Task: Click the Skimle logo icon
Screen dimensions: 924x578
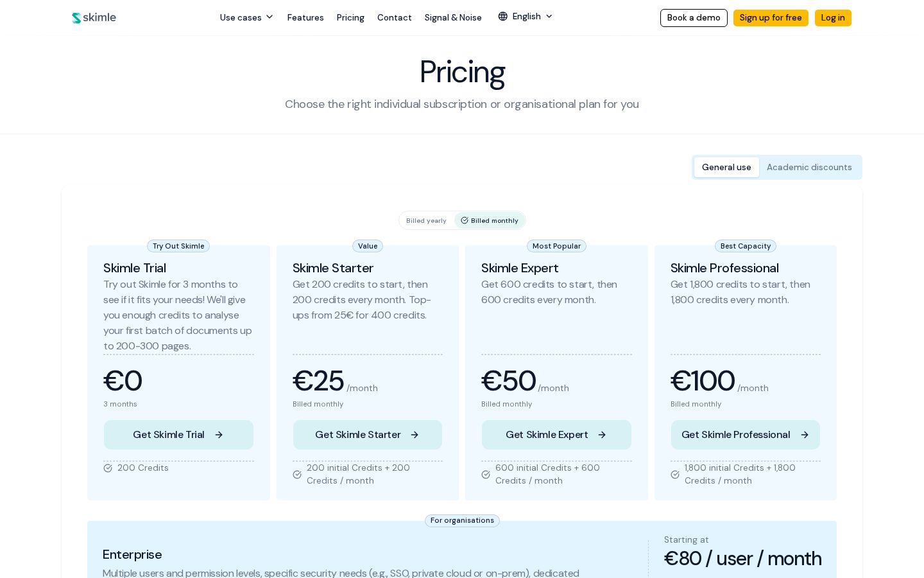Action: click(76, 18)
